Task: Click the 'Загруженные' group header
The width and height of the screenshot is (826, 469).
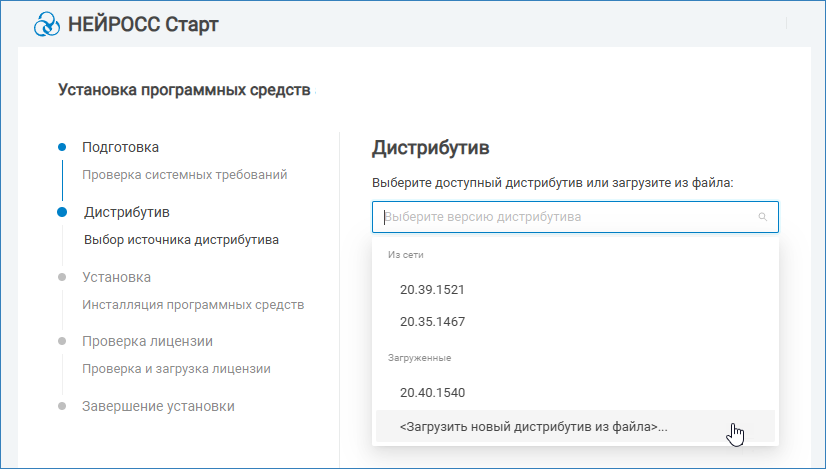Action: coord(419,357)
